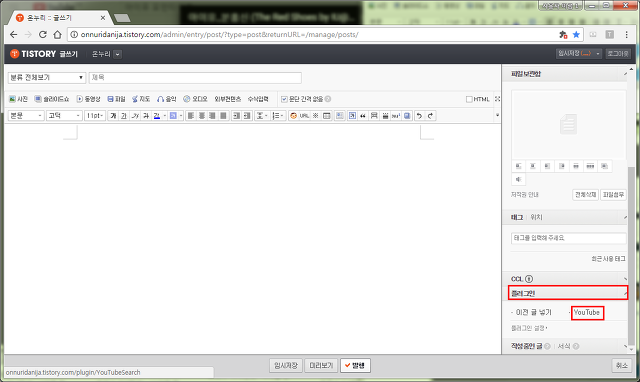Insert a table
The image size is (640, 382).
327,116
